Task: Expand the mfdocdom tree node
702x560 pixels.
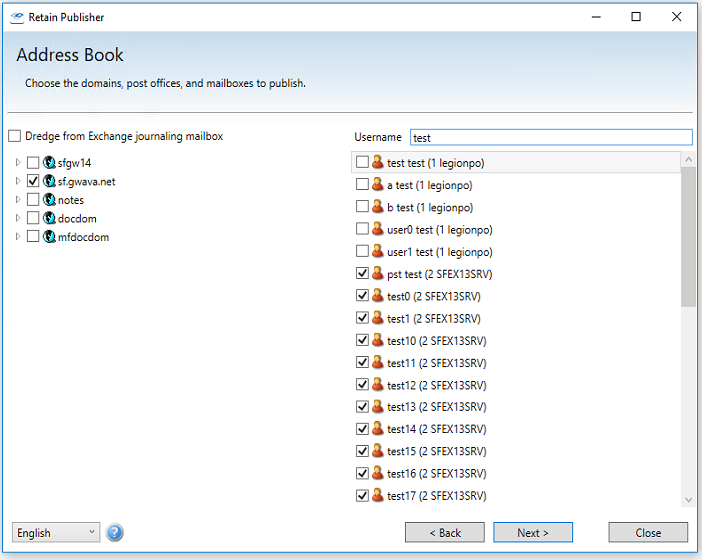Action: click(x=17, y=237)
